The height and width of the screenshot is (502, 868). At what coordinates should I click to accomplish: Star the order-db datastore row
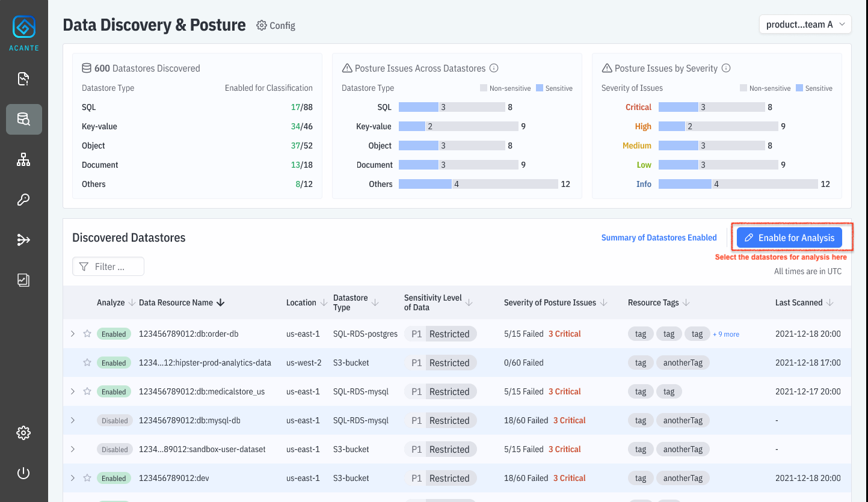87,334
